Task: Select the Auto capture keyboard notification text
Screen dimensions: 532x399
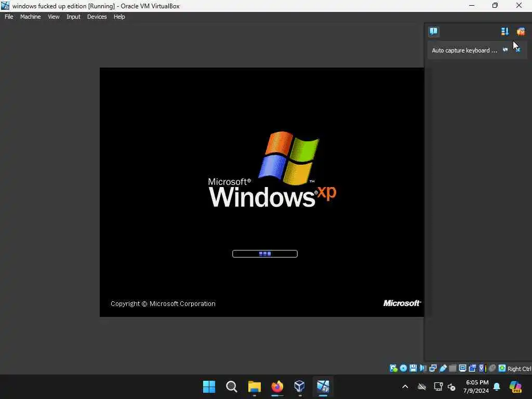Action: pos(464,50)
